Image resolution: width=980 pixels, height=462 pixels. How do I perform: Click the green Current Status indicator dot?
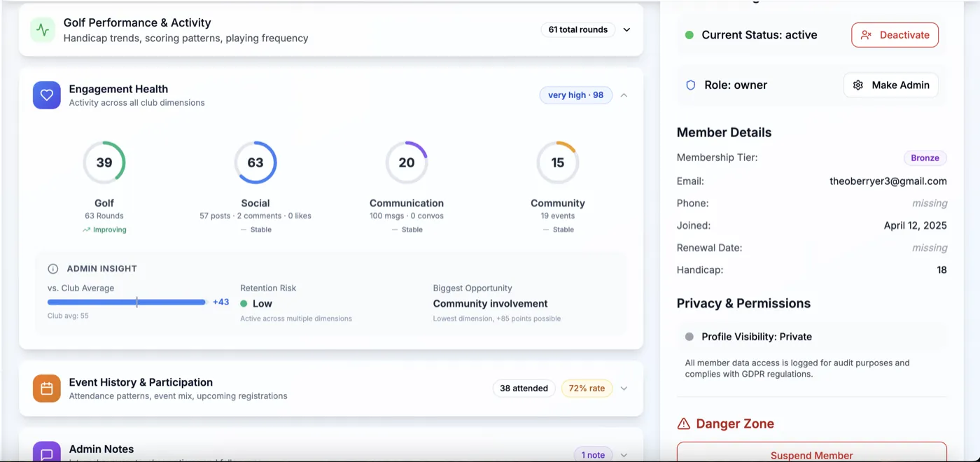pyautogui.click(x=689, y=35)
